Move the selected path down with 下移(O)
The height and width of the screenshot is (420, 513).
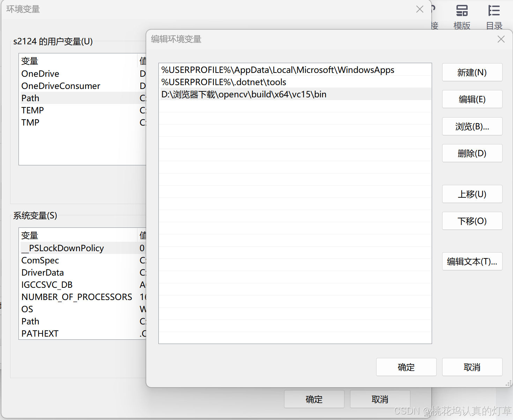pyautogui.click(x=472, y=221)
